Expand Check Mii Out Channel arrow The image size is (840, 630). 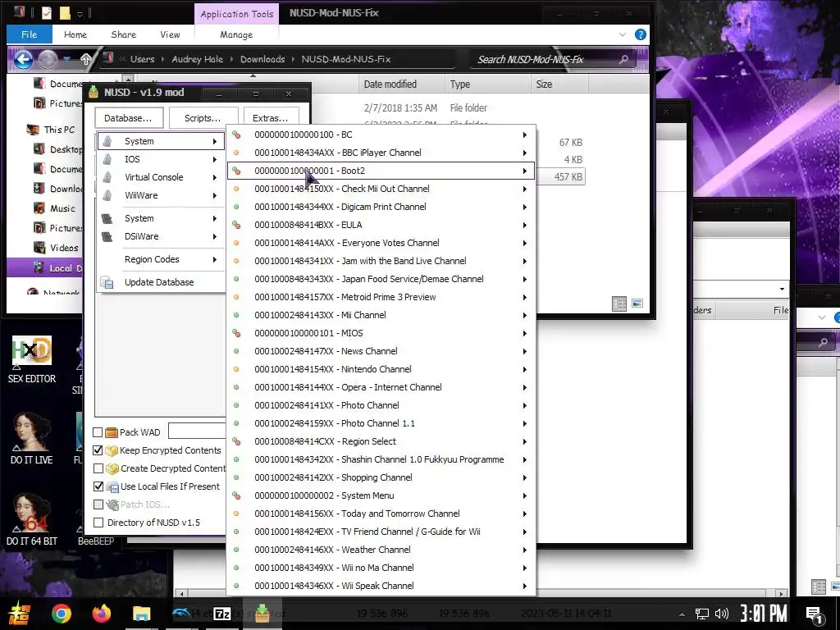525,189
